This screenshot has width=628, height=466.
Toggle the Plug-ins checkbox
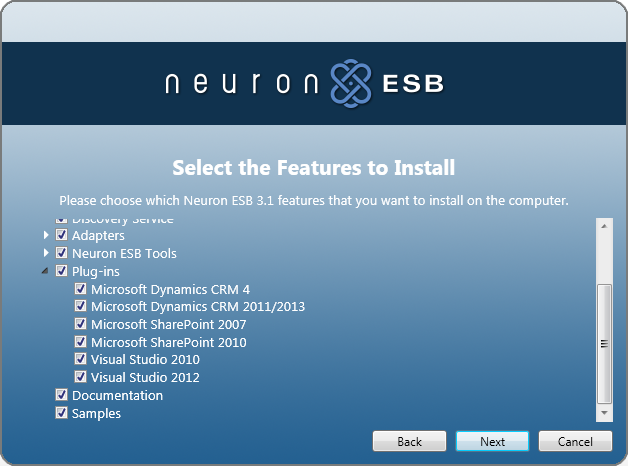61,271
